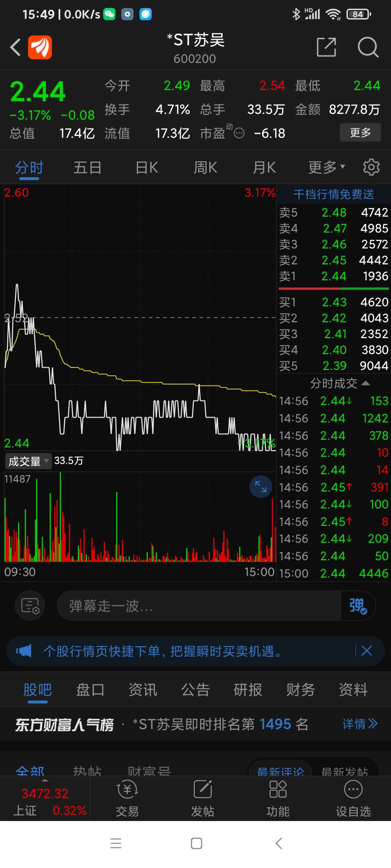Select 热帖 hot posts filter

[87, 770]
